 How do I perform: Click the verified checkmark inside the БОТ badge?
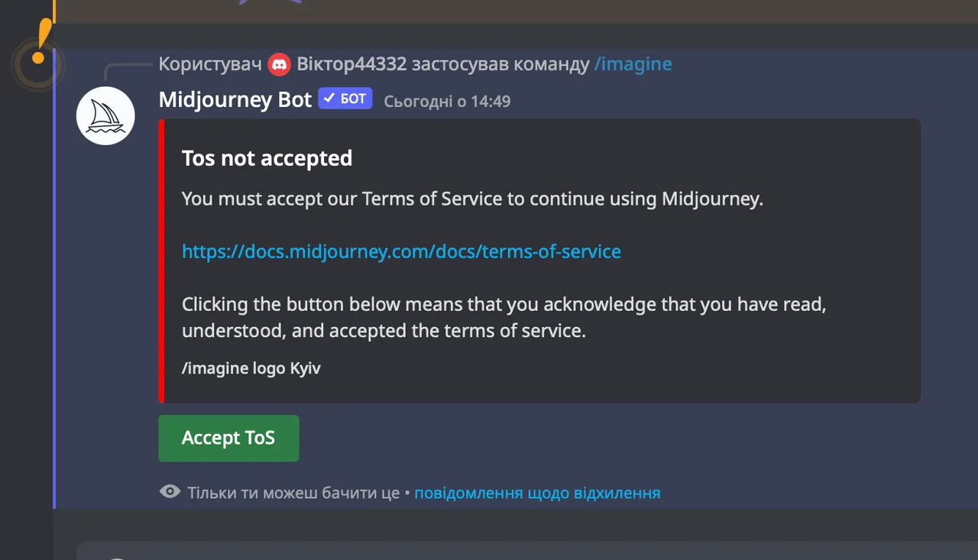(329, 99)
